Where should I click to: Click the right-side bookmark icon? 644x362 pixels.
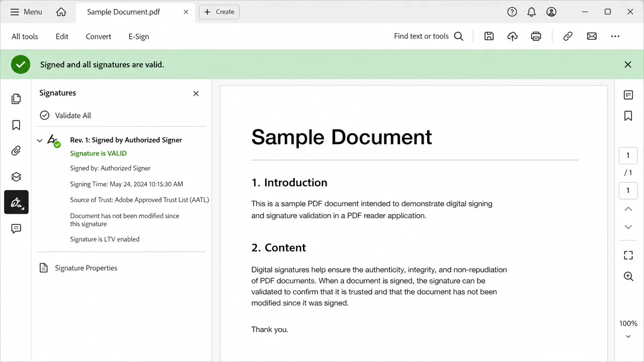(x=628, y=116)
